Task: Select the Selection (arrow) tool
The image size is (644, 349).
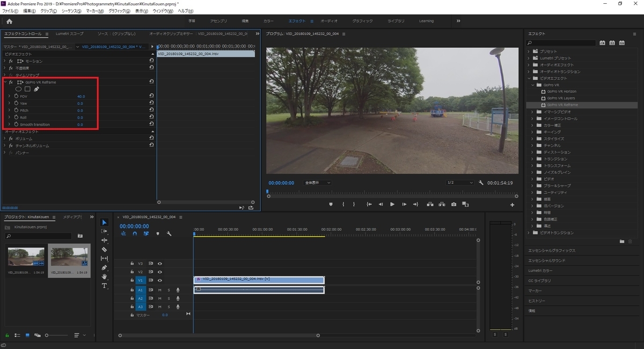Action: point(104,222)
